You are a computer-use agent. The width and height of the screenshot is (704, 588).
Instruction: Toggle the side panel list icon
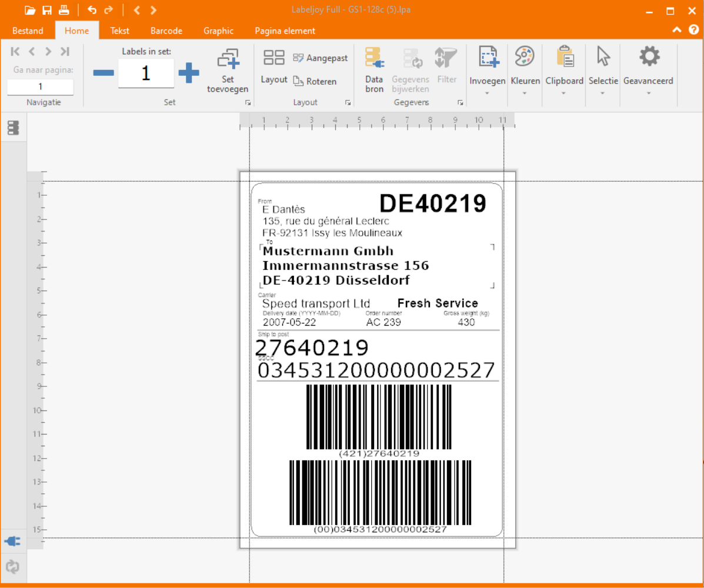tap(14, 128)
